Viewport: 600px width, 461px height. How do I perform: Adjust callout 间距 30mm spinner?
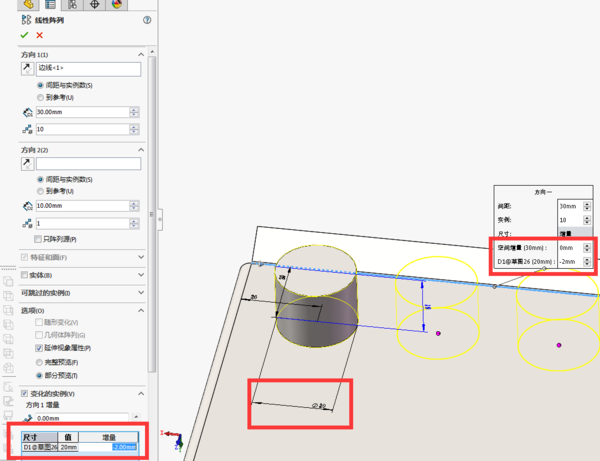pos(587,206)
